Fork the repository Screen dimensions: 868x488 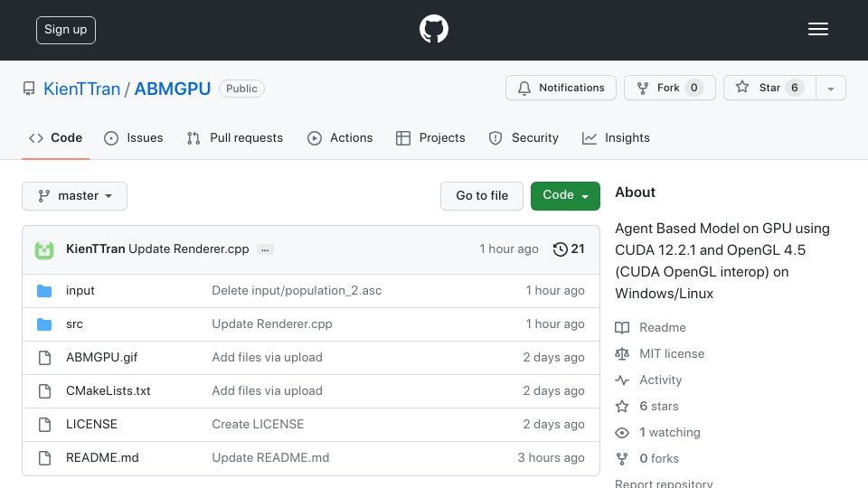pyautogui.click(x=670, y=88)
